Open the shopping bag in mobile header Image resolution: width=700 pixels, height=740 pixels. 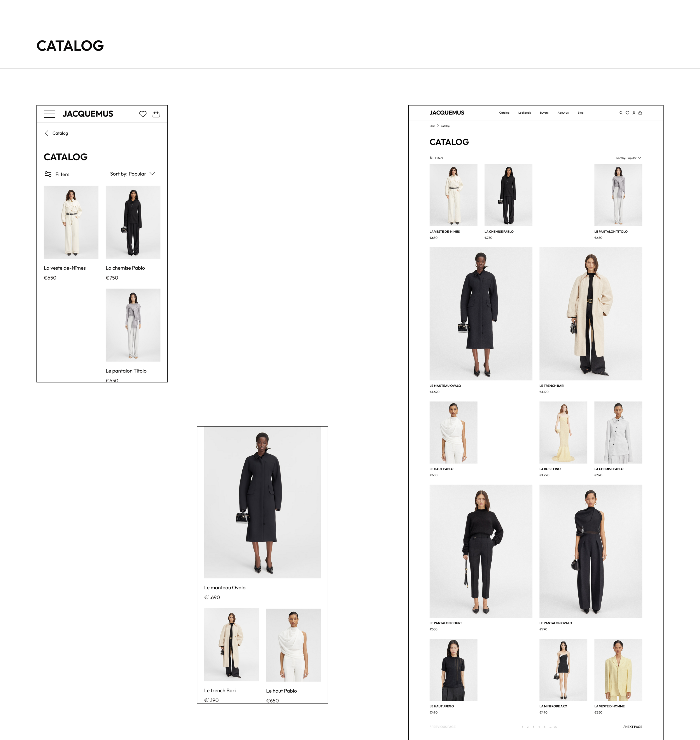coord(156,114)
